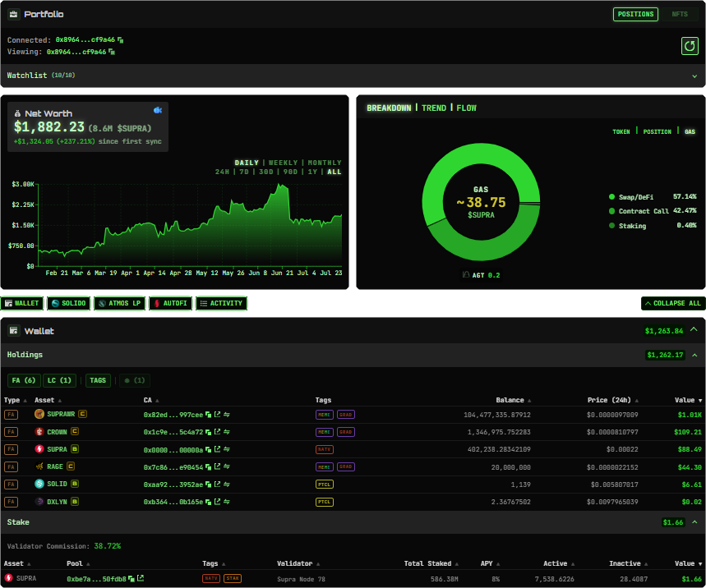Image resolution: width=706 pixels, height=588 pixels.
Task: Jump to WALLET section button
Action: click(22, 304)
